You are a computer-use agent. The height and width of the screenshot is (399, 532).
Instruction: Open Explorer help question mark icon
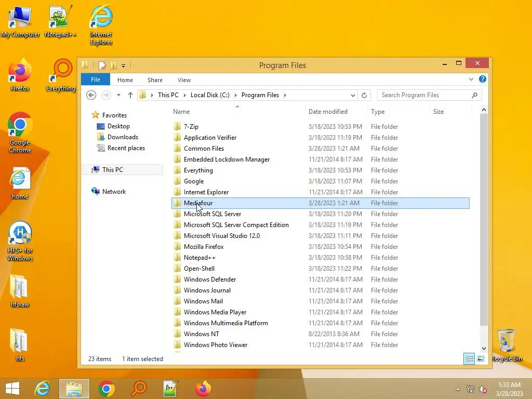click(483, 79)
